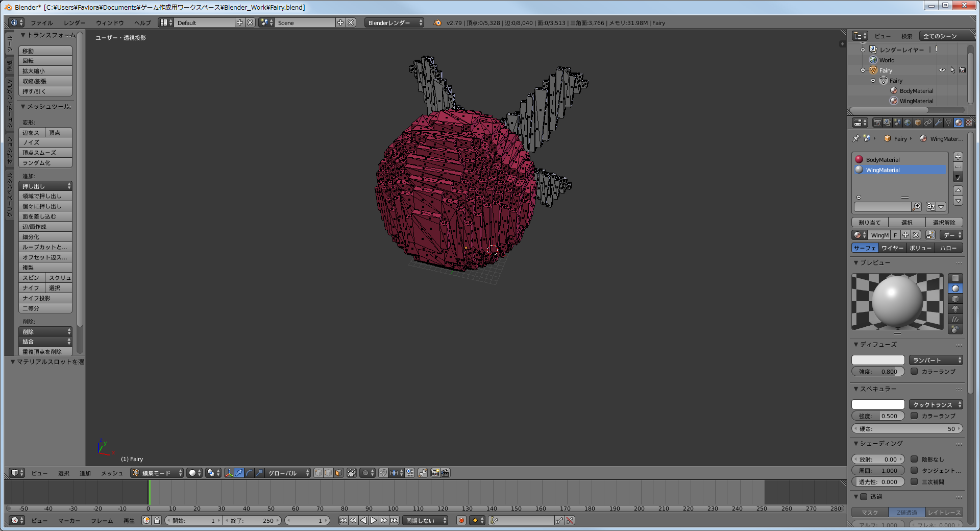Remove the selected material slot with minus
This screenshot has width=980, height=531.
pos(958,167)
